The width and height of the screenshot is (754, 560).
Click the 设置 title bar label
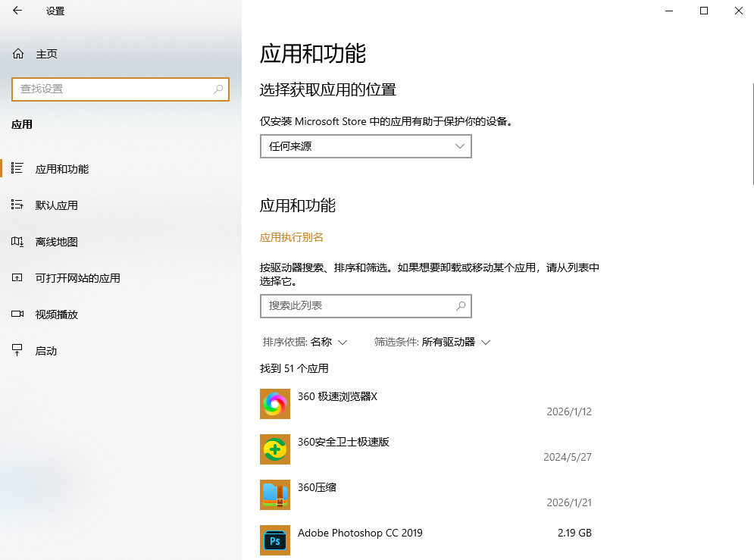click(54, 11)
